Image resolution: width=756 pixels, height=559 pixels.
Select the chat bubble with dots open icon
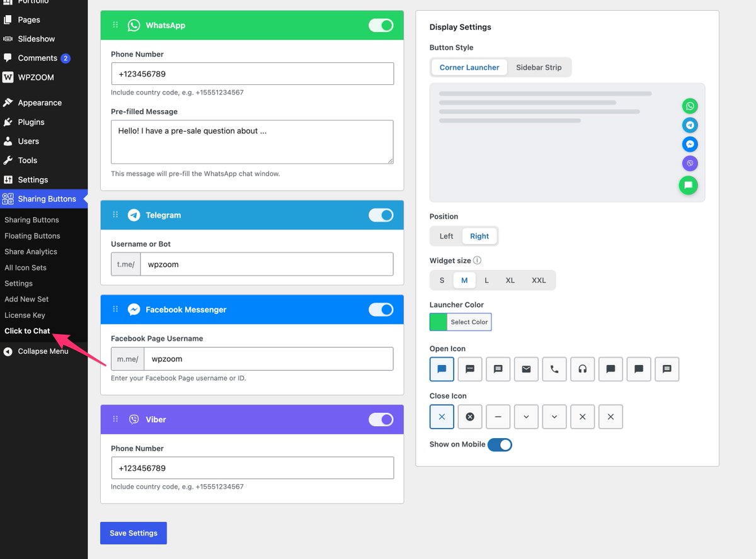[470, 369]
